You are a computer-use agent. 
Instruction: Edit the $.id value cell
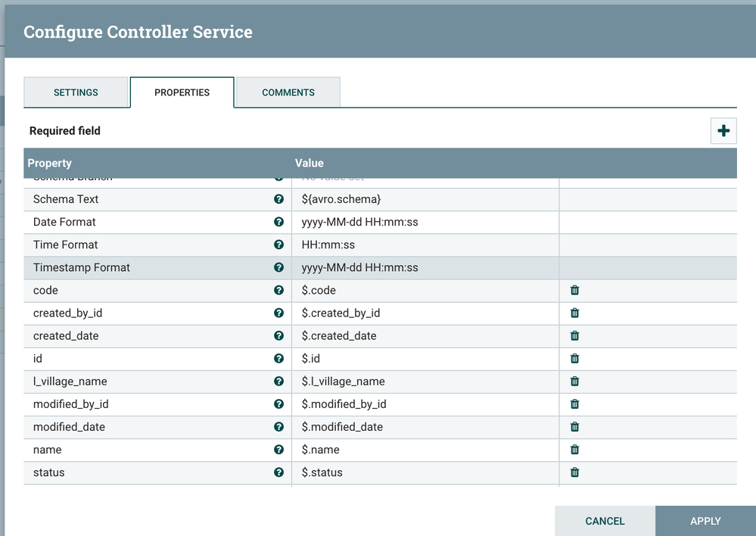click(425, 358)
